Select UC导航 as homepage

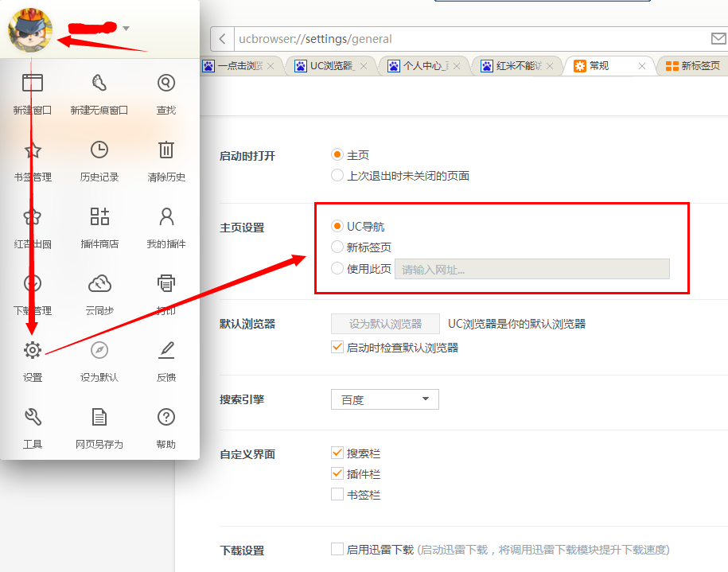pyautogui.click(x=337, y=226)
